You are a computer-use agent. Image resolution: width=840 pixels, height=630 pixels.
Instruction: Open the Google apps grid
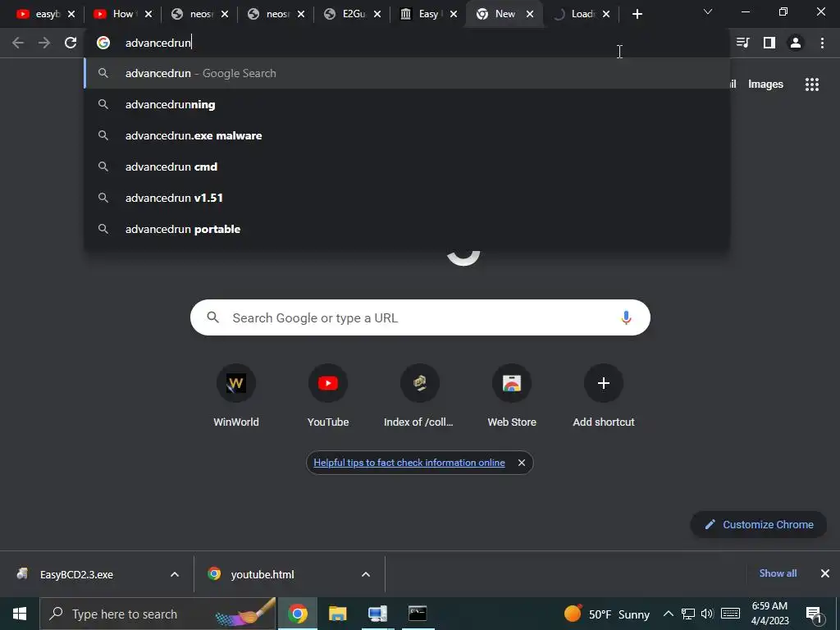pyautogui.click(x=812, y=84)
